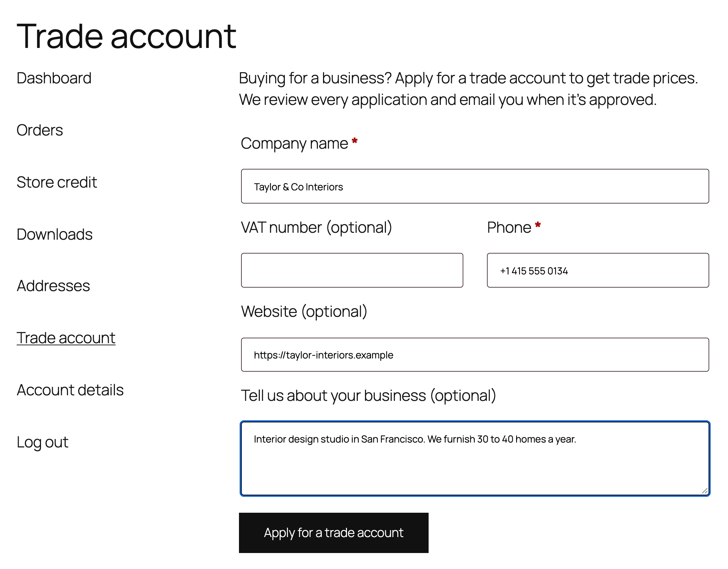728x569 pixels.
Task: Click the Trade account page heading
Action: click(x=126, y=36)
